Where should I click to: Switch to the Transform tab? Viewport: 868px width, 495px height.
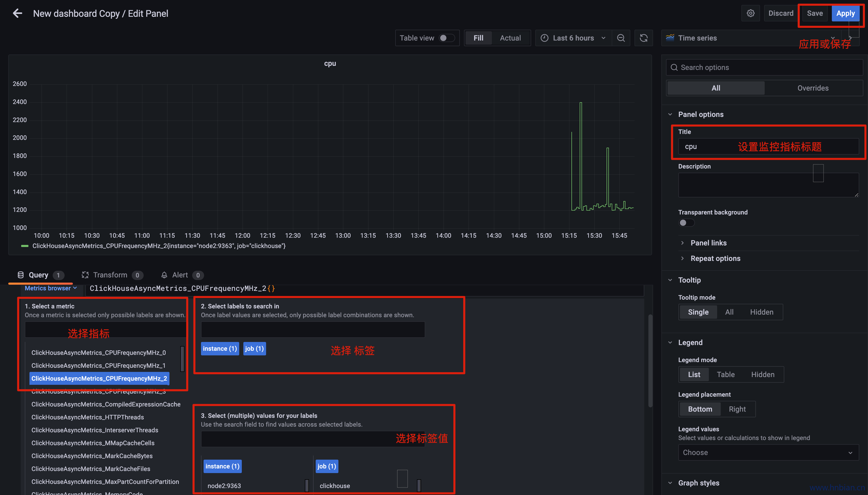(110, 275)
